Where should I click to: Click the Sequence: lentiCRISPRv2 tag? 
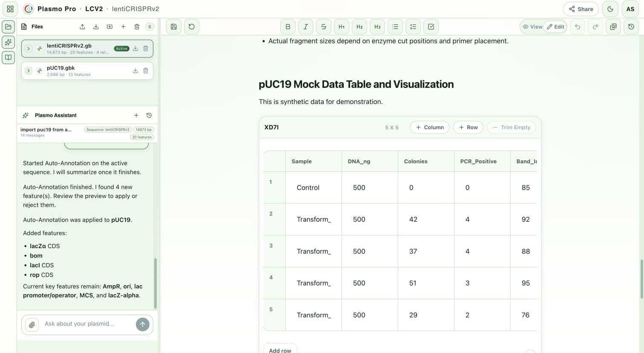(x=108, y=130)
